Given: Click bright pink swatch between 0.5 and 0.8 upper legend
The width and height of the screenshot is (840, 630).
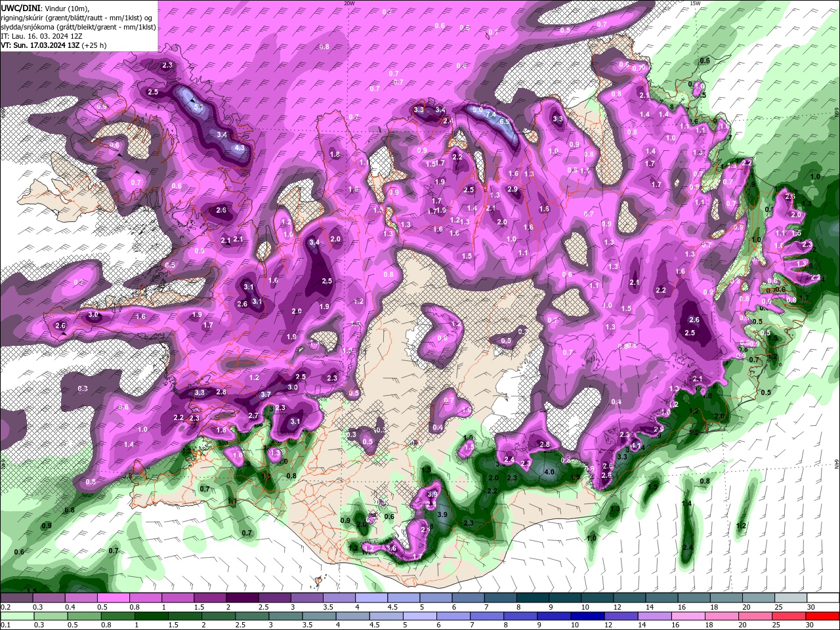Looking at the screenshot, I should pos(113,598).
